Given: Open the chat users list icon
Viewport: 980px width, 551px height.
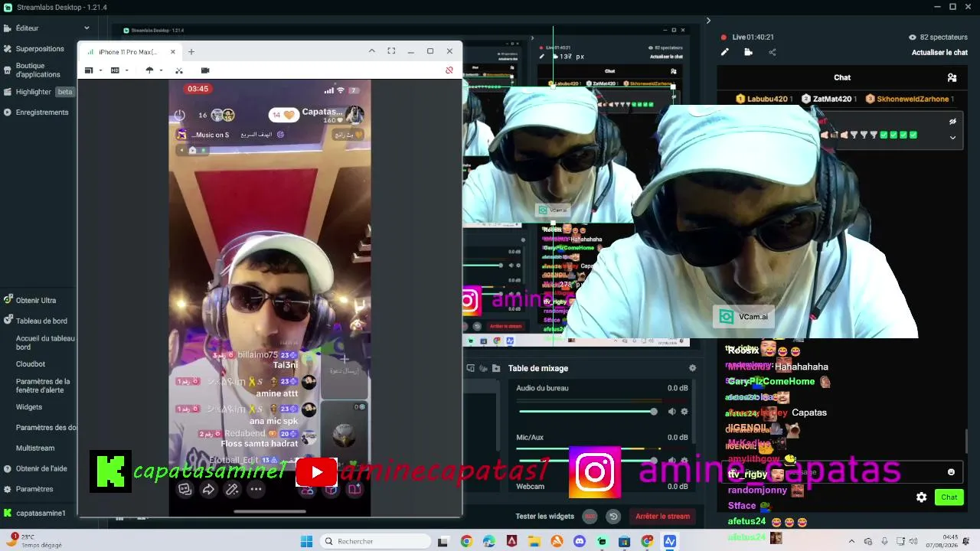Looking at the screenshot, I should click(952, 77).
